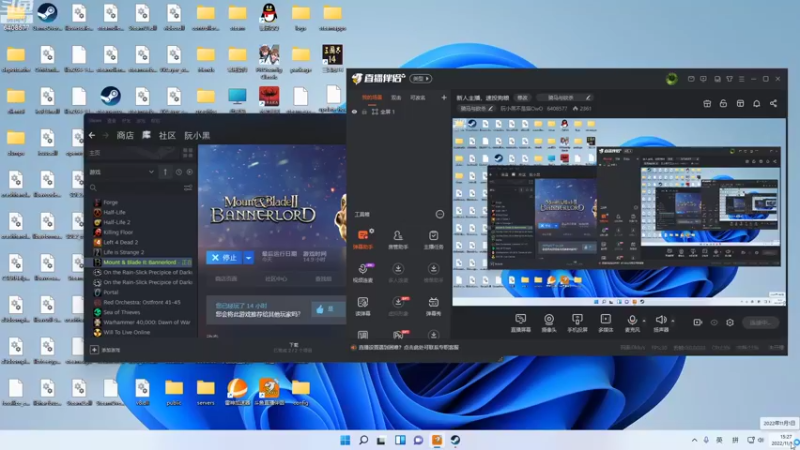This screenshot has width=800, height=450.
Task: Click the live settings help link at bottom
Action: tap(408, 347)
